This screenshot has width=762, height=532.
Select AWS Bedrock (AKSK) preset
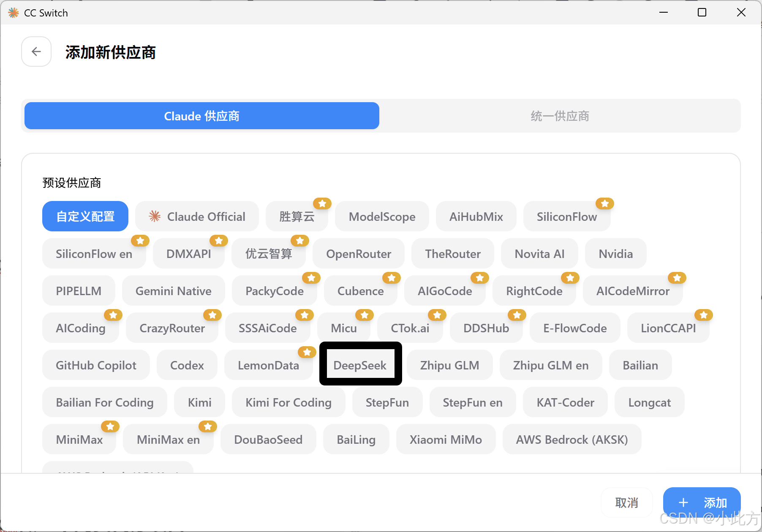(572, 439)
